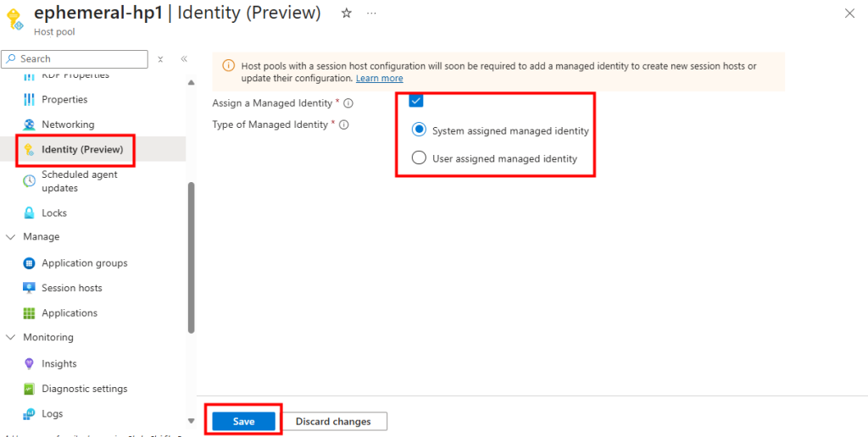The height and width of the screenshot is (437, 868).
Task: Open the Learn more link
Action: click(379, 78)
